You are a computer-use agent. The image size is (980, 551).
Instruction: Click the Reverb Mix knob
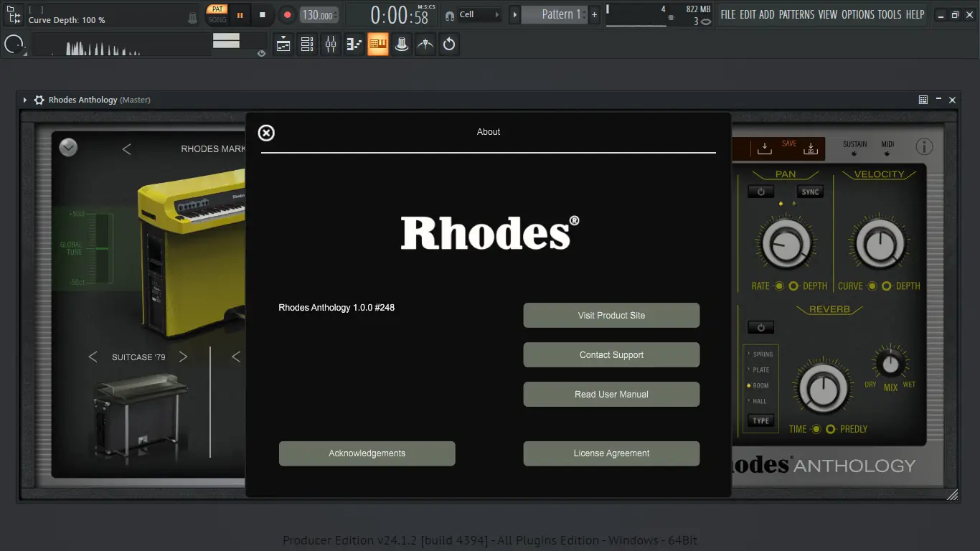[x=890, y=364]
